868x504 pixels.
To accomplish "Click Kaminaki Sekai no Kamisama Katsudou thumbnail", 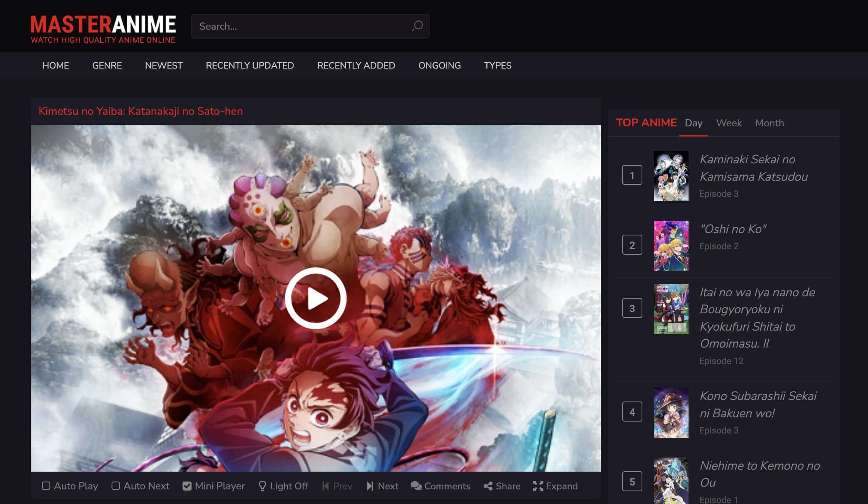I will pyautogui.click(x=671, y=176).
